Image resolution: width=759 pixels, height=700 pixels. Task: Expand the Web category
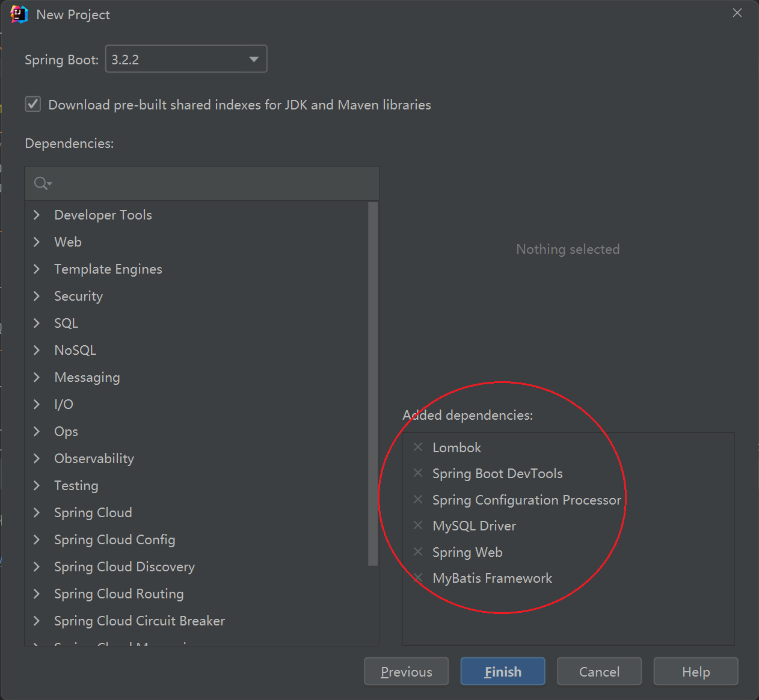click(37, 242)
